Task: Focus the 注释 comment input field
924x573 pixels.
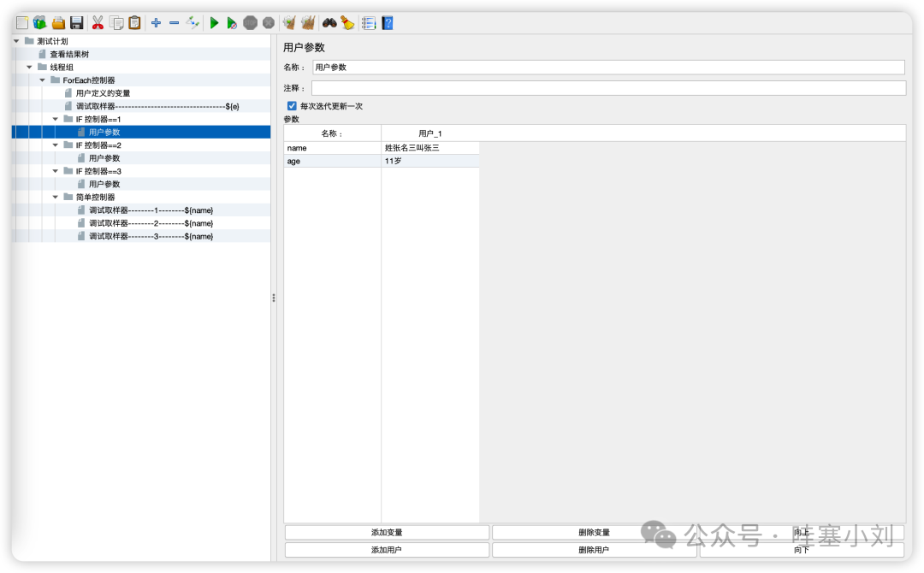Action: pyautogui.click(x=608, y=88)
